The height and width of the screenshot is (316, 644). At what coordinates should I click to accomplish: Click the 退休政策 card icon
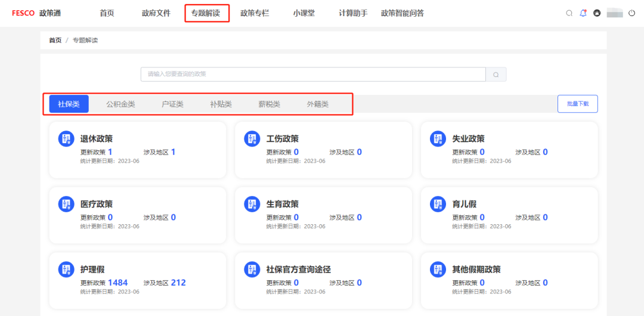pyautogui.click(x=66, y=139)
